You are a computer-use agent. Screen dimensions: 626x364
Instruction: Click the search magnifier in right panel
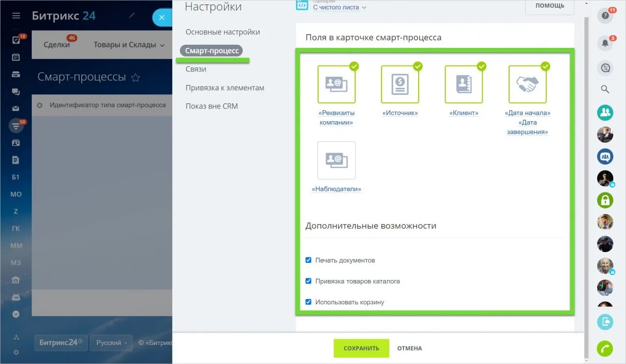point(605,89)
